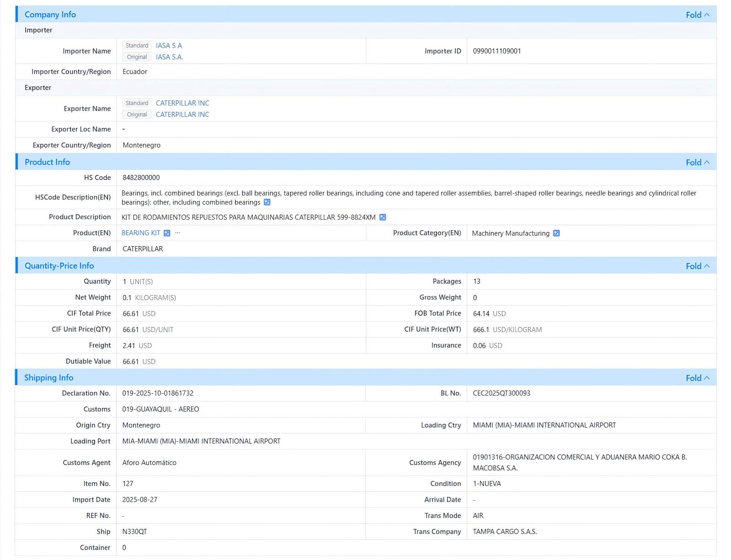Click Quantity value 1 UNIT(S)
Viewport: 731px width, 560px height.
[x=138, y=282]
